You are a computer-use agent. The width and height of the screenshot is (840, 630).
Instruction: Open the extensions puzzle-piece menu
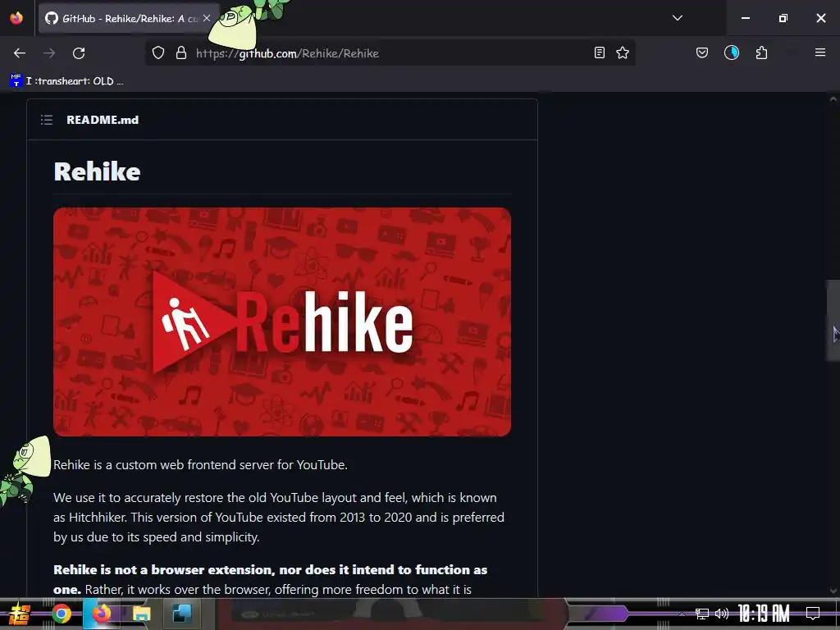click(x=761, y=52)
